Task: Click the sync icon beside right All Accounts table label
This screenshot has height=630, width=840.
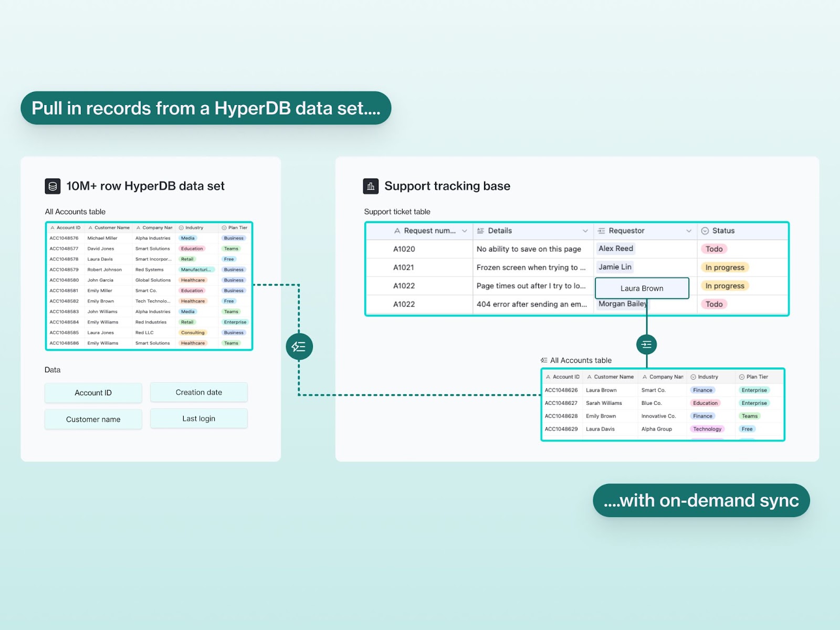Action: pos(544,360)
